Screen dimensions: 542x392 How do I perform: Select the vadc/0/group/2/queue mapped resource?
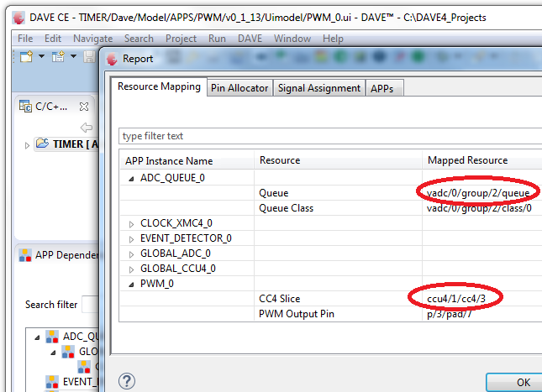478,193
